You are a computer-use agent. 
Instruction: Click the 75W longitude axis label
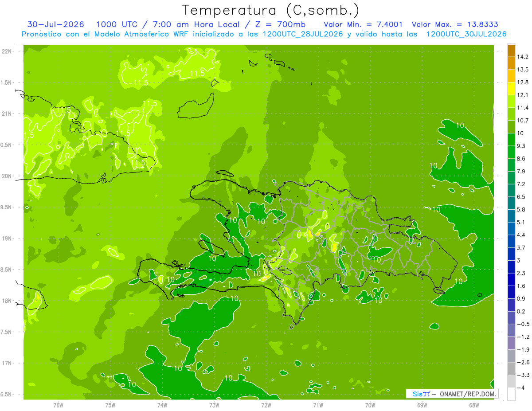tap(110, 405)
